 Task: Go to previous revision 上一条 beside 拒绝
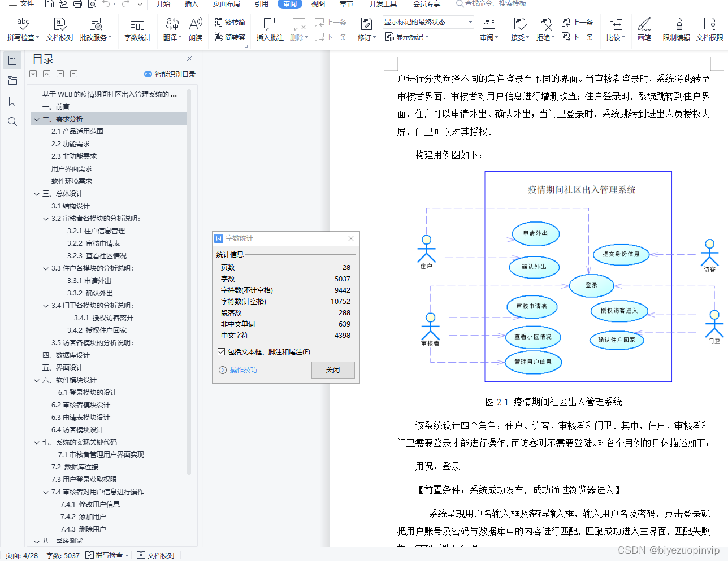[577, 22]
